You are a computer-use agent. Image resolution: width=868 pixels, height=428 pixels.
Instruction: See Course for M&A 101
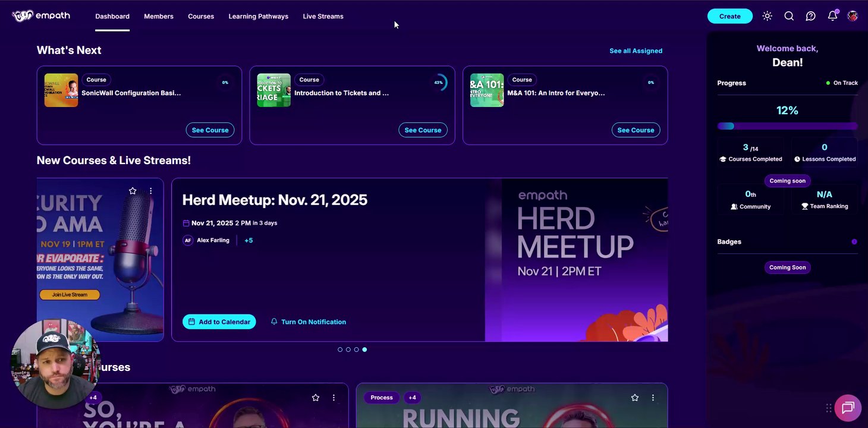(x=636, y=130)
